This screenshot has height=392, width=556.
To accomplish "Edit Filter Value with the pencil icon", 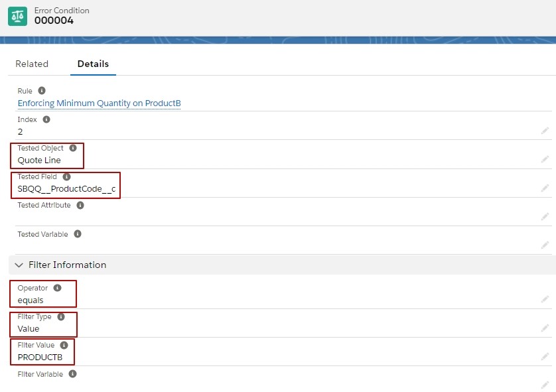I will point(545,357).
